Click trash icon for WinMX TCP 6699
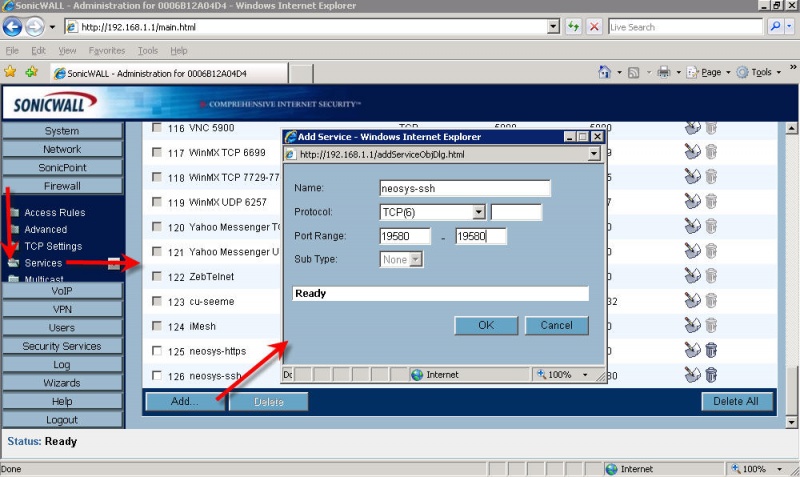The width and height of the screenshot is (800, 477). [711, 152]
